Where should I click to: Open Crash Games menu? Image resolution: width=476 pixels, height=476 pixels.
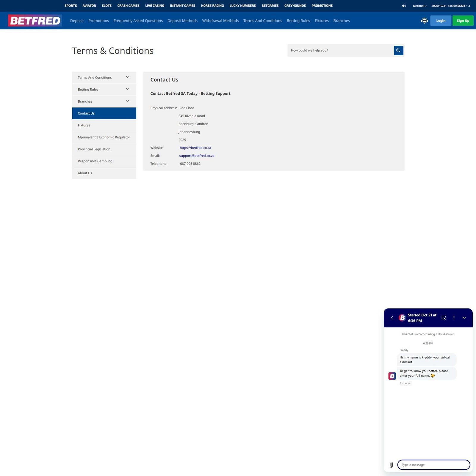click(128, 6)
